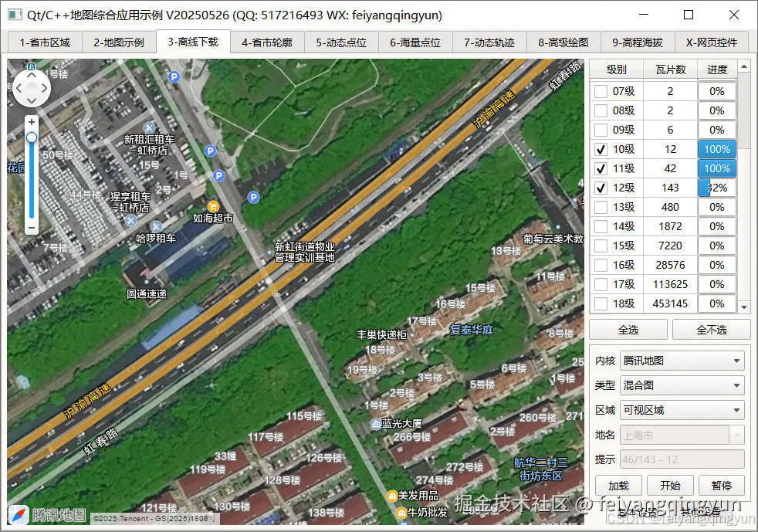758x532 pixels.
Task: Click the 全选 button
Action: pos(628,330)
